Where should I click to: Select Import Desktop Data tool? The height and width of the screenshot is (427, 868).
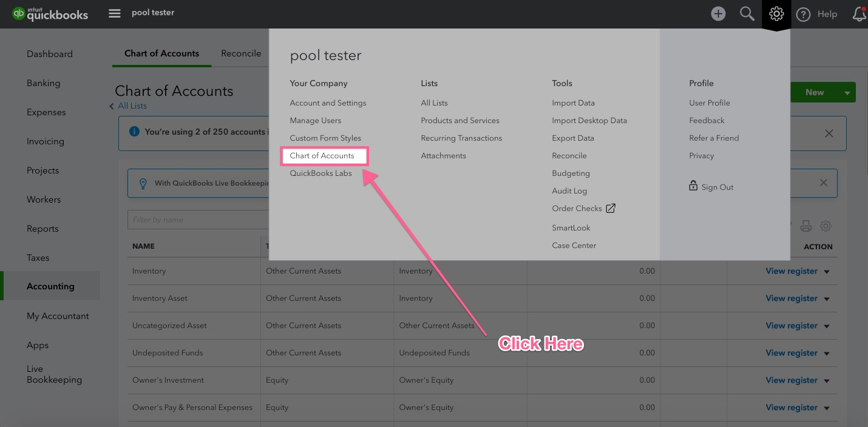589,121
